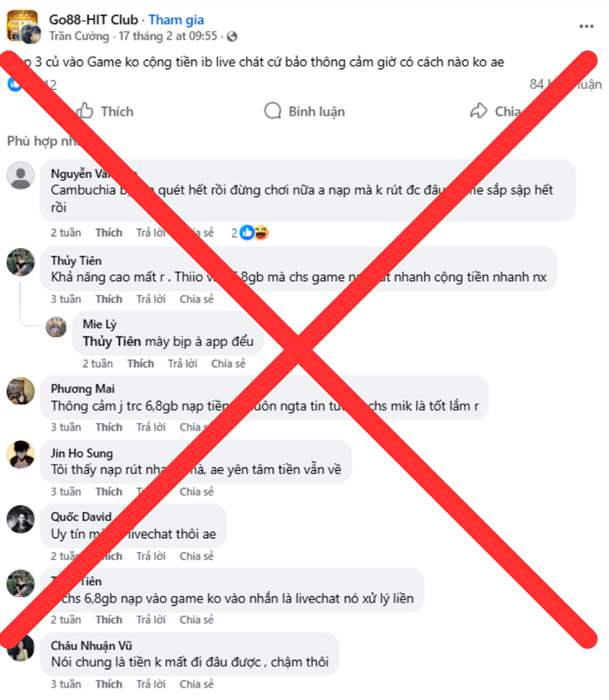Screen dimensions: 609x700
Task: Click Chia sẻ under Quốc David's comment
Action: coord(196,555)
